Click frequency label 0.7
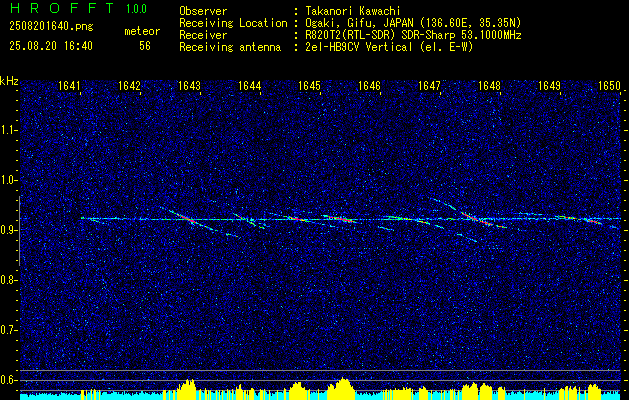This screenshot has height=400, width=629. click(x=8, y=330)
